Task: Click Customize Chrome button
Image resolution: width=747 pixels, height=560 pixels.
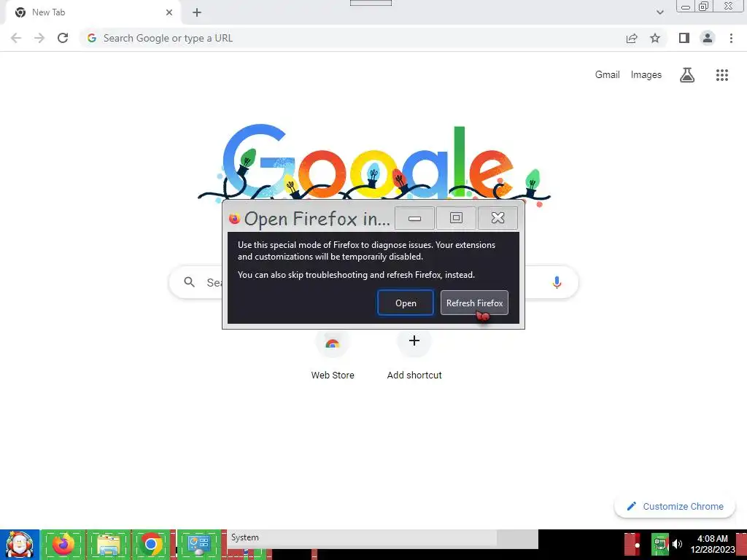Action: [x=675, y=506]
